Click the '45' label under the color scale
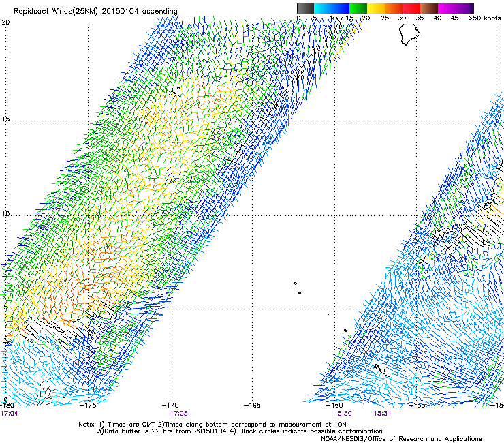Image resolution: width=504 pixels, height=443 pixels. point(454,18)
